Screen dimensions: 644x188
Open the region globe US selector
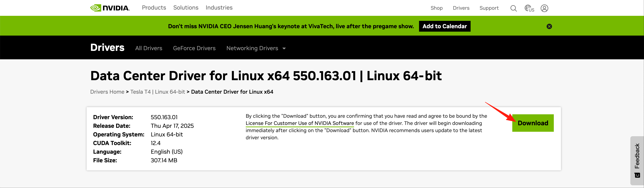point(529,8)
